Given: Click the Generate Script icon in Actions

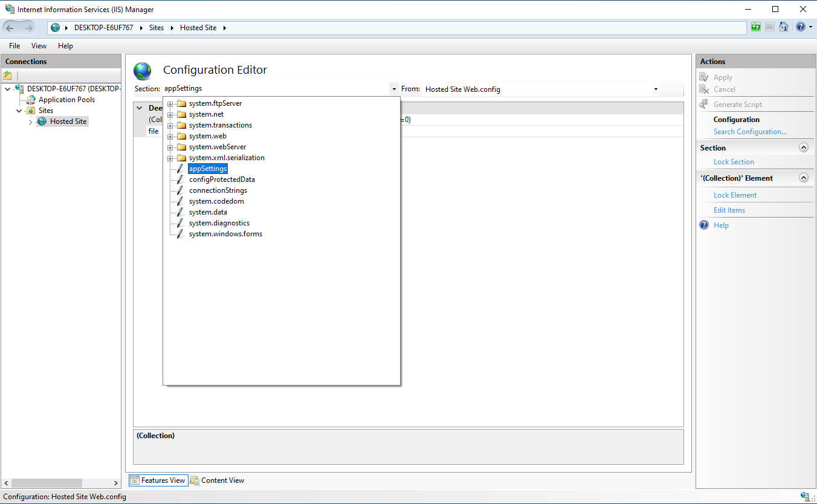Looking at the screenshot, I should click(x=705, y=103).
